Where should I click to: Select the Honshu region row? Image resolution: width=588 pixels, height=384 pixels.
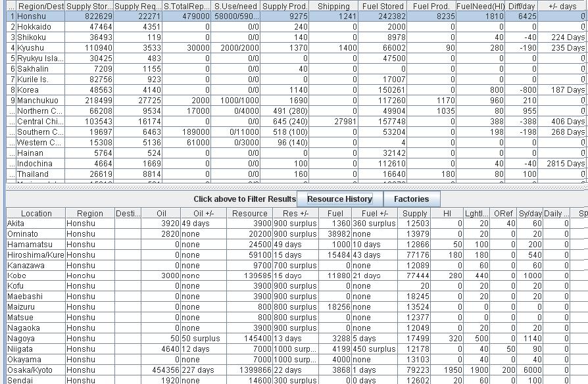click(296, 16)
